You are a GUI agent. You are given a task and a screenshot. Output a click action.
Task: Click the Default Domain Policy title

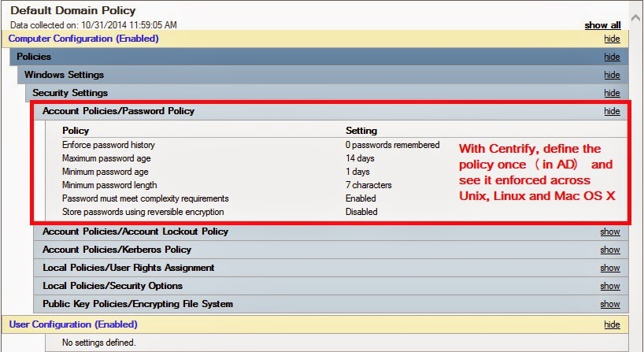point(73,10)
